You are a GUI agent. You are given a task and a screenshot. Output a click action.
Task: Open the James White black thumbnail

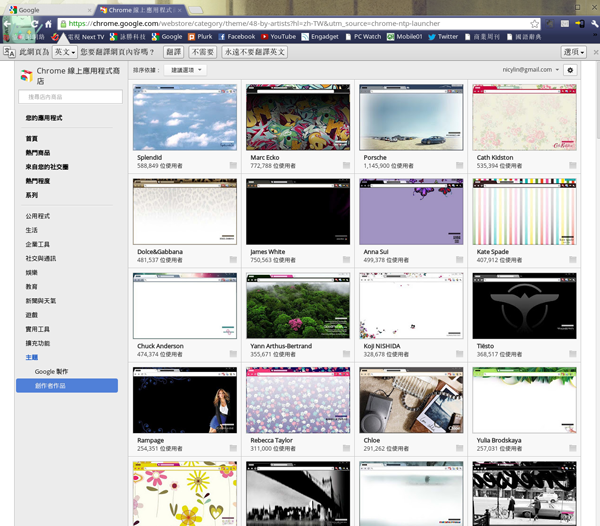point(298,212)
